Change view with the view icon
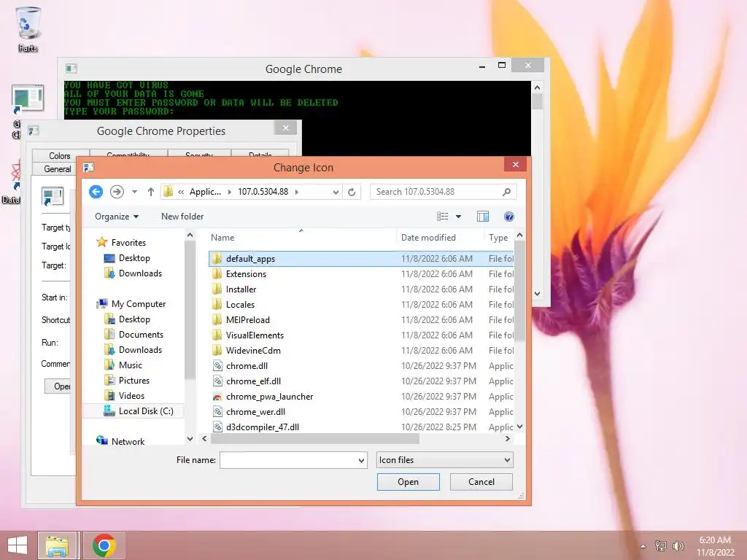This screenshot has height=560, width=747. (x=443, y=216)
